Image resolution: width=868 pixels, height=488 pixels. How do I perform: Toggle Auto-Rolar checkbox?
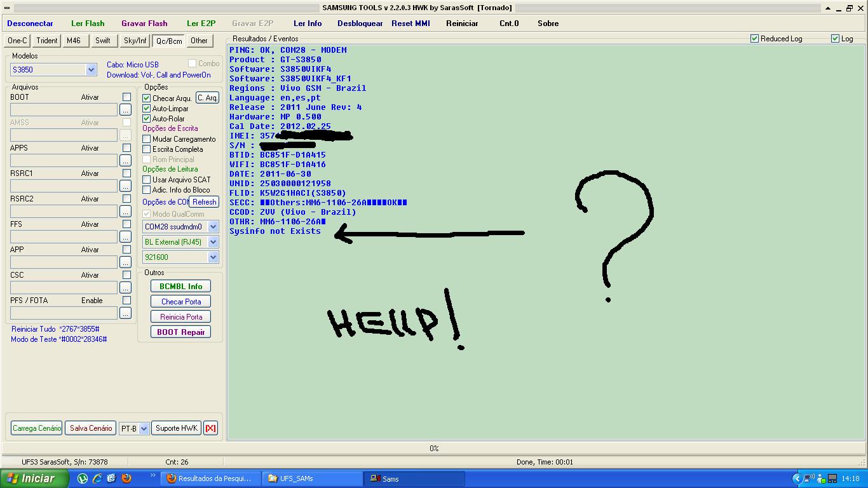coord(147,119)
